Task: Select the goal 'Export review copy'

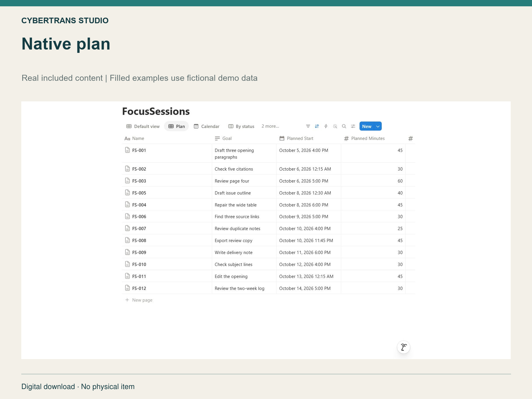Action: 233,240
